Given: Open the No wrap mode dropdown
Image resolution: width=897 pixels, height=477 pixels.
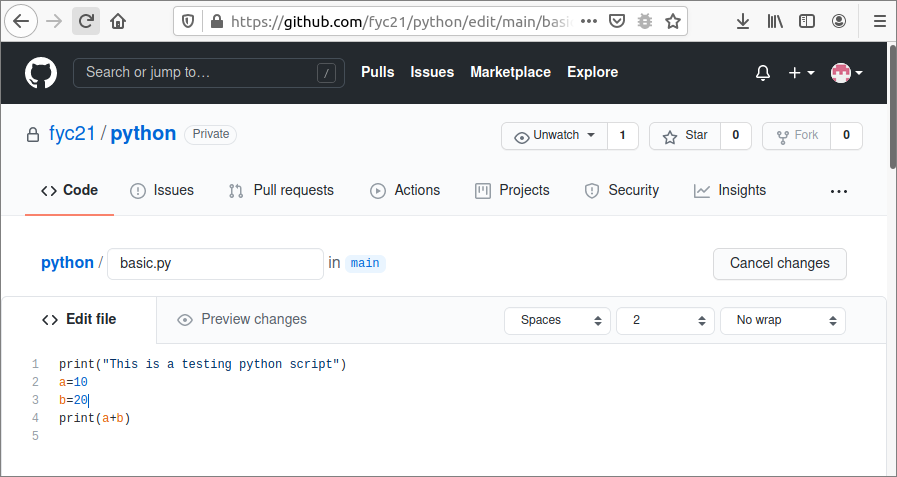Looking at the screenshot, I should point(782,321).
